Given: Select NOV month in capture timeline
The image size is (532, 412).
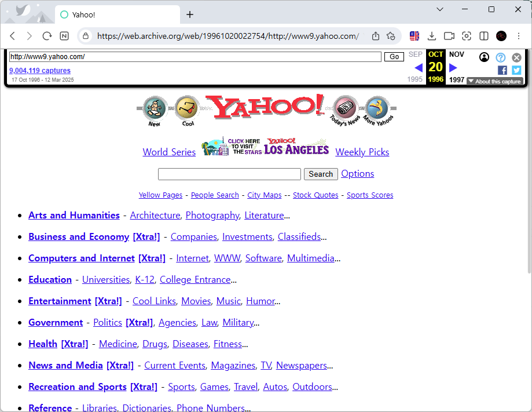Looking at the screenshot, I should pos(456,54).
